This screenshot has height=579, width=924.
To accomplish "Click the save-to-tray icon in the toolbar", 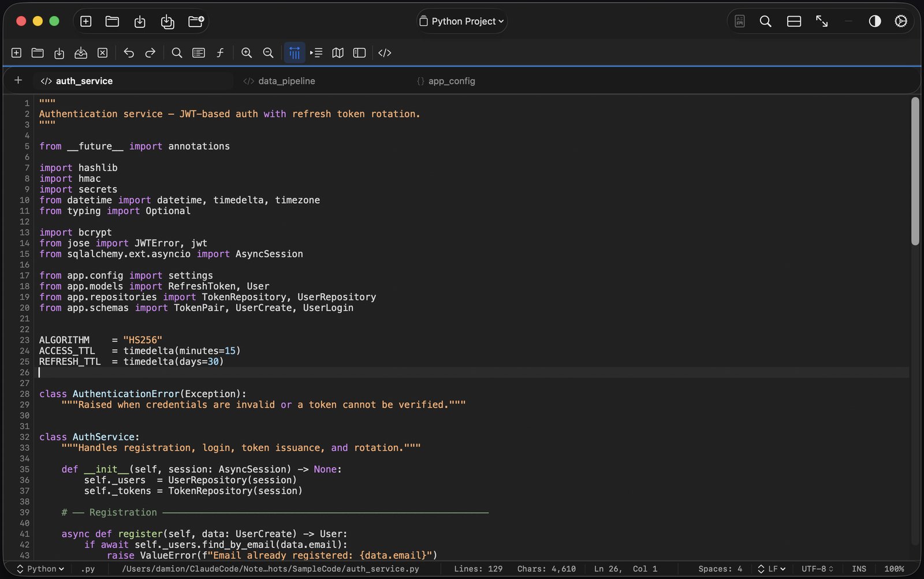I will tap(81, 53).
